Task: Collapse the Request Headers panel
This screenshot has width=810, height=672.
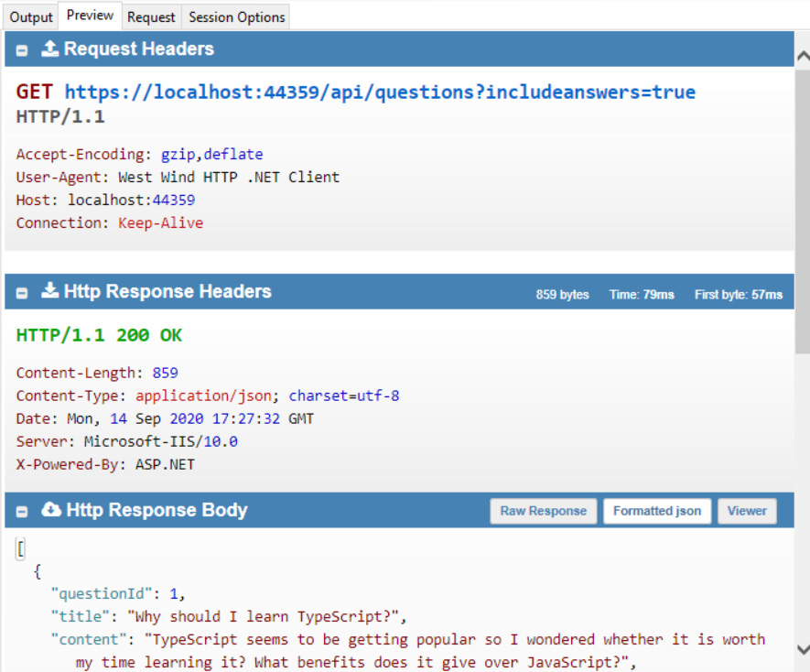Action: 21,49
